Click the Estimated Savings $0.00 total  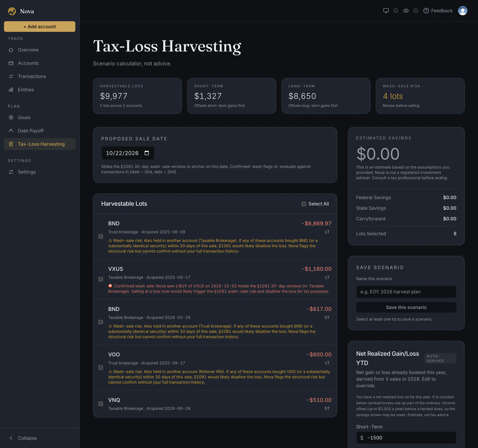(378, 154)
